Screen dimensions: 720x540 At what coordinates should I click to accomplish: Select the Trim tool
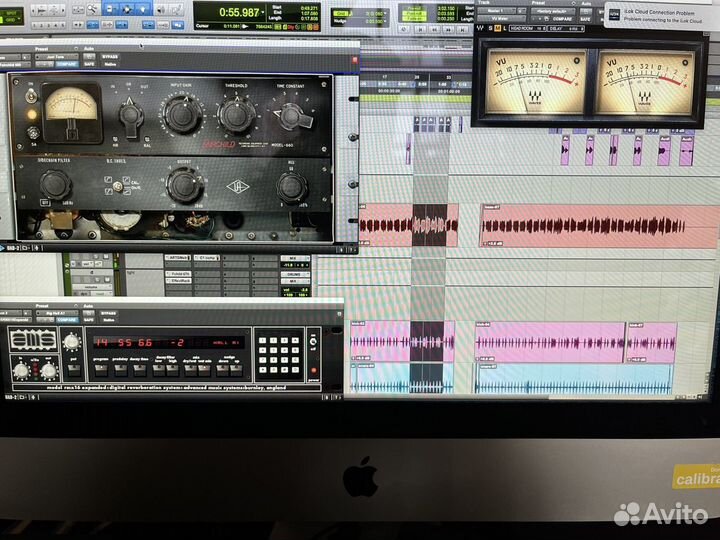110,9
